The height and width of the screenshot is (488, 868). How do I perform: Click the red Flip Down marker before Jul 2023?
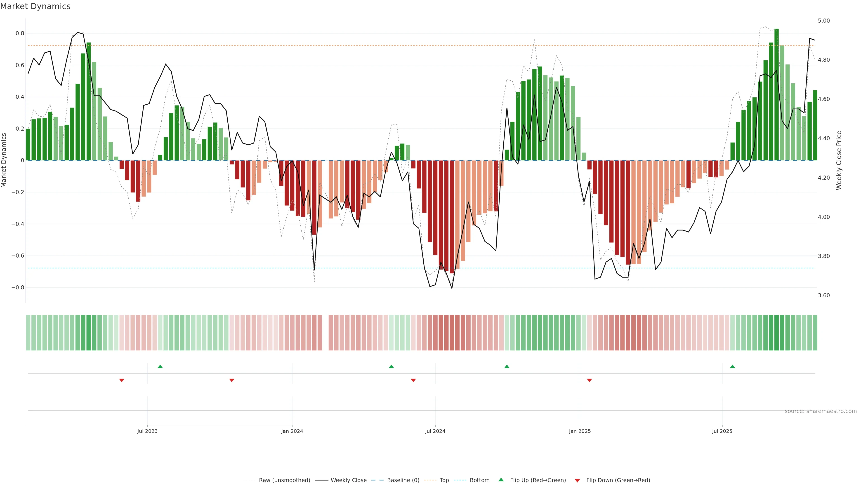(x=122, y=380)
